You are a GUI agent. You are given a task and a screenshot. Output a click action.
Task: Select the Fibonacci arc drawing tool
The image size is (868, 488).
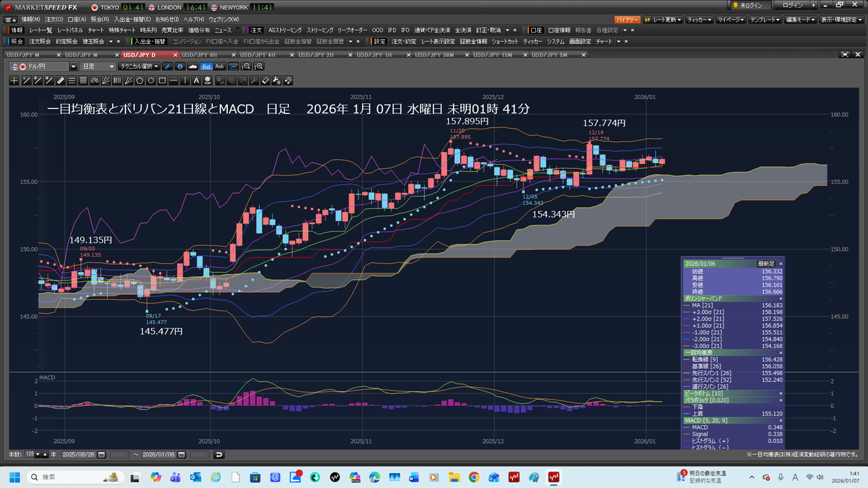[x=94, y=81]
